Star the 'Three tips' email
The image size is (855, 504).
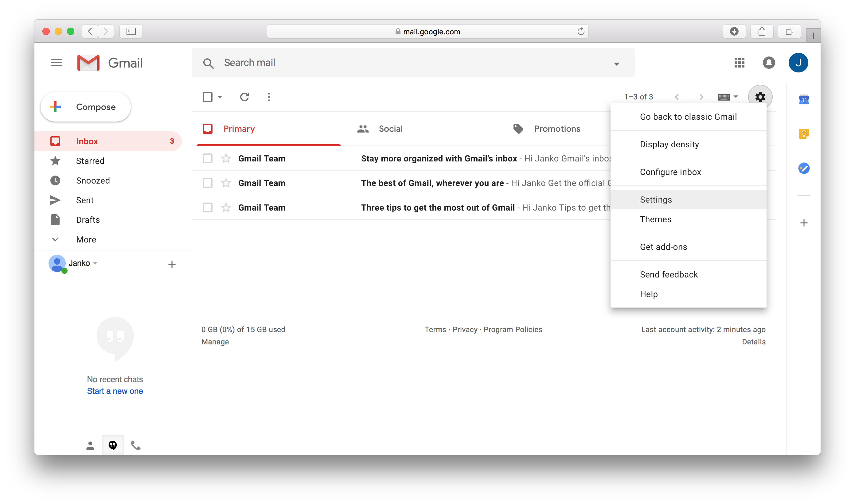pyautogui.click(x=226, y=207)
